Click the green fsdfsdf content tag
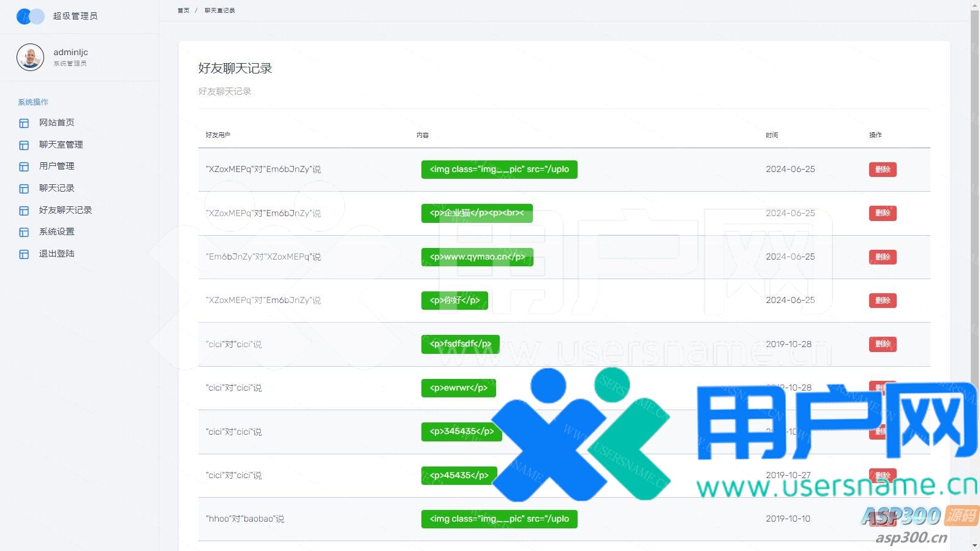980x551 pixels. tap(460, 344)
